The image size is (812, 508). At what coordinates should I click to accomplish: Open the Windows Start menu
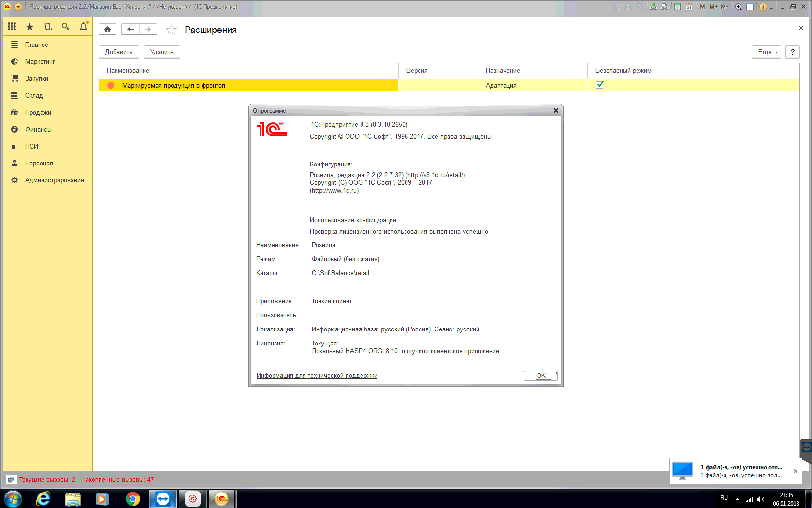13,499
